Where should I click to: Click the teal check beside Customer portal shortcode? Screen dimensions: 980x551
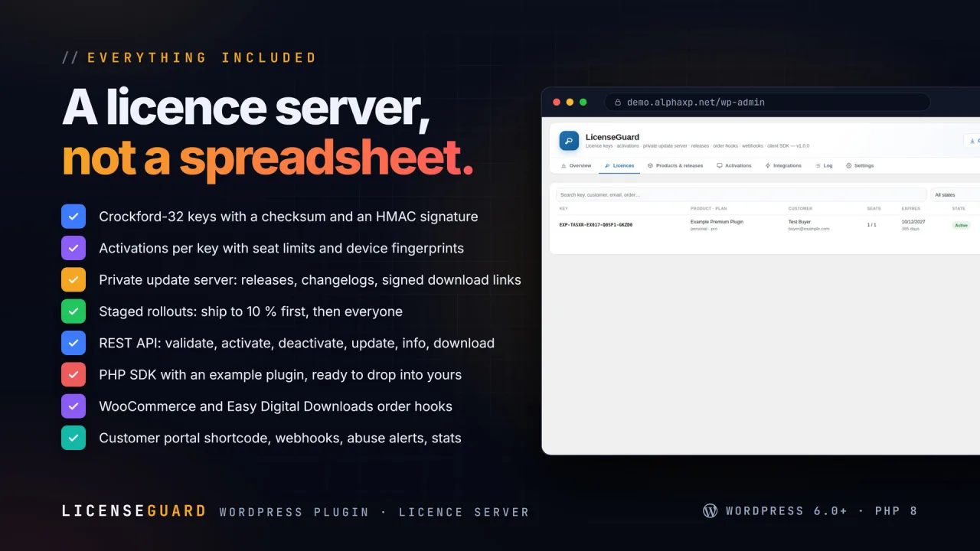(73, 438)
